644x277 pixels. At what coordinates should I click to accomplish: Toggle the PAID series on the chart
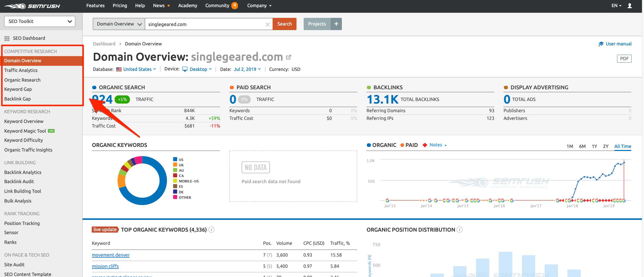pos(409,145)
